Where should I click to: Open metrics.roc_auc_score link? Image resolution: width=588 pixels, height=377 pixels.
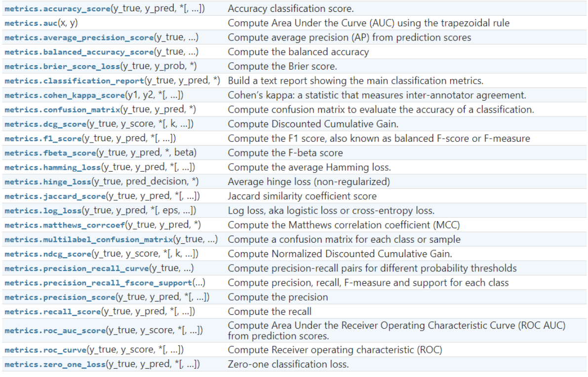(x=55, y=331)
